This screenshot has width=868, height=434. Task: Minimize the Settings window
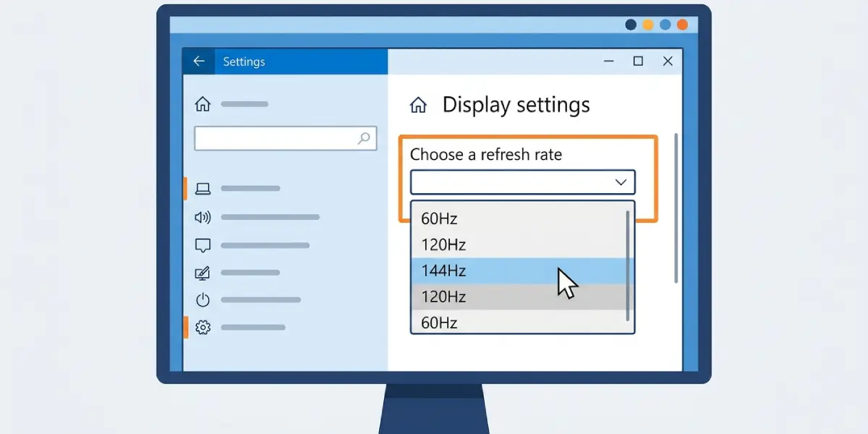(x=610, y=61)
